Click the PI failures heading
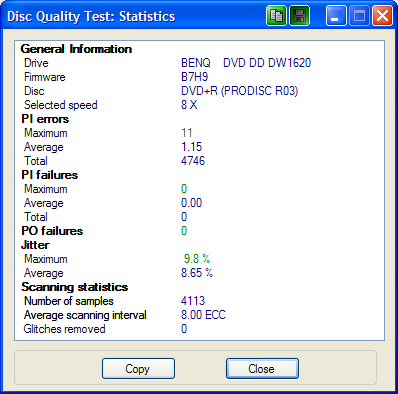The height and width of the screenshot is (394, 398). click(50, 175)
